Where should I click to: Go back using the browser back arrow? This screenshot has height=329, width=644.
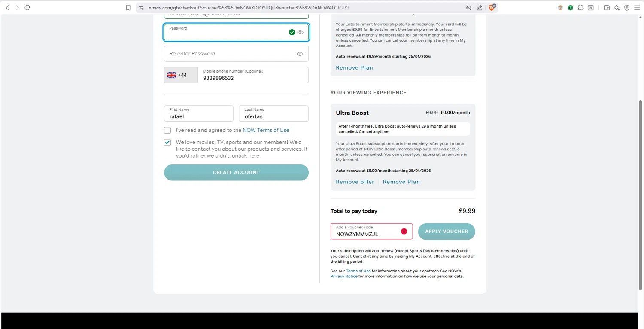click(x=7, y=8)
